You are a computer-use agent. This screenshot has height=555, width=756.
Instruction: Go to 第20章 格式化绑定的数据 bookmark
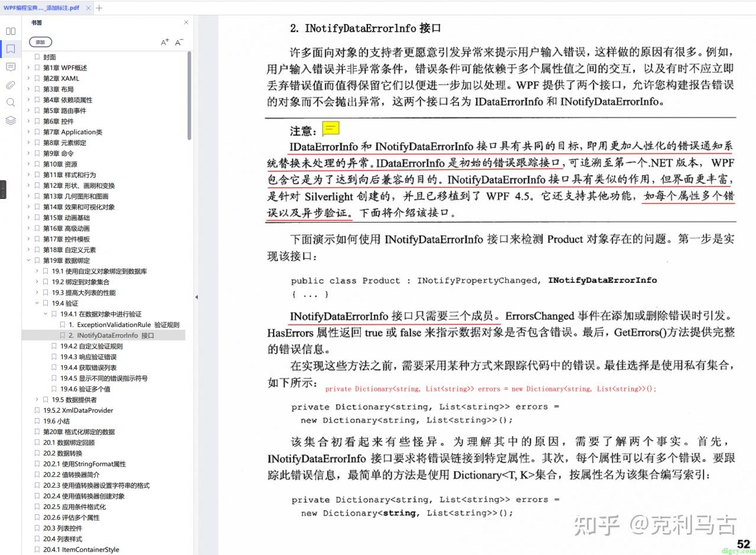79,432
